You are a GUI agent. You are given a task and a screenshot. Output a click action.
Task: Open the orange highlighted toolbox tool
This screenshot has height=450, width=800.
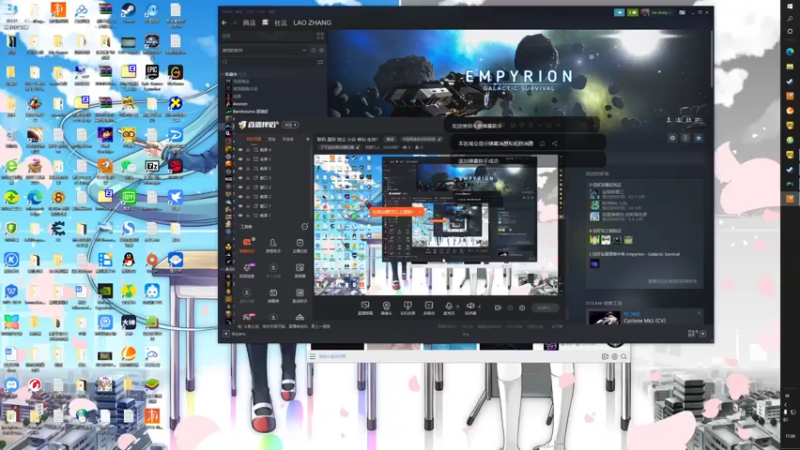247,245
